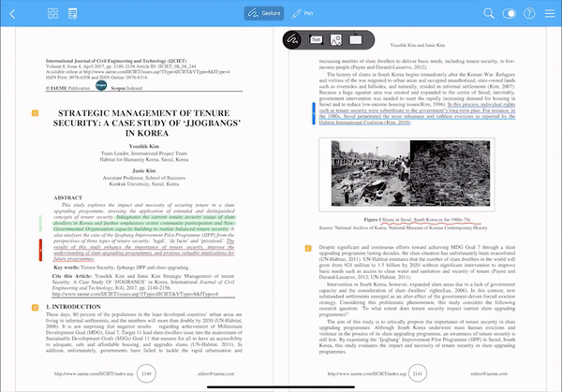Image resolution: width=562 pixels, height=392 pixels.
Task: Toggle the switch in the top bar
Action: (509, 14)
